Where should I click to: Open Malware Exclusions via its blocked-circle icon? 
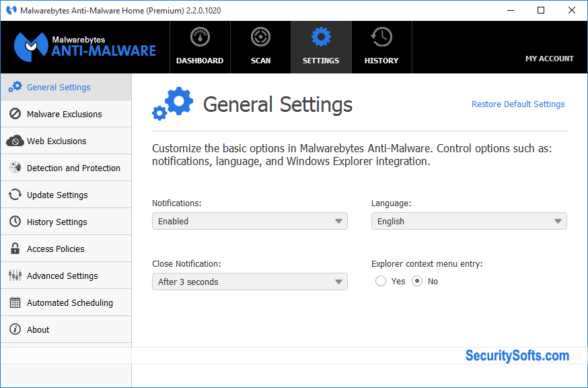[15, 114]
